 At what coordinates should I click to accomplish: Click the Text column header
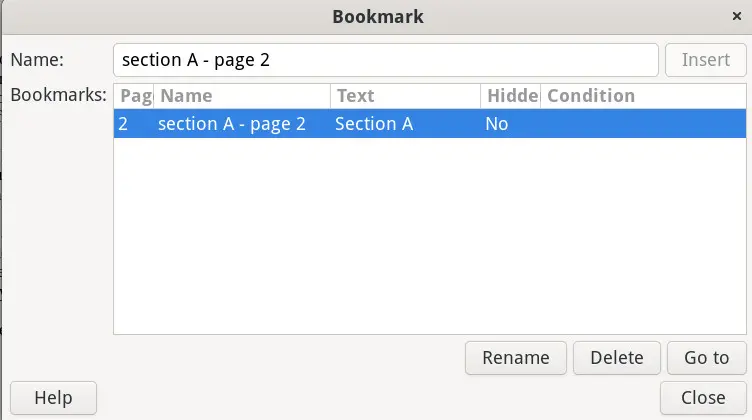tap(405, 96)
